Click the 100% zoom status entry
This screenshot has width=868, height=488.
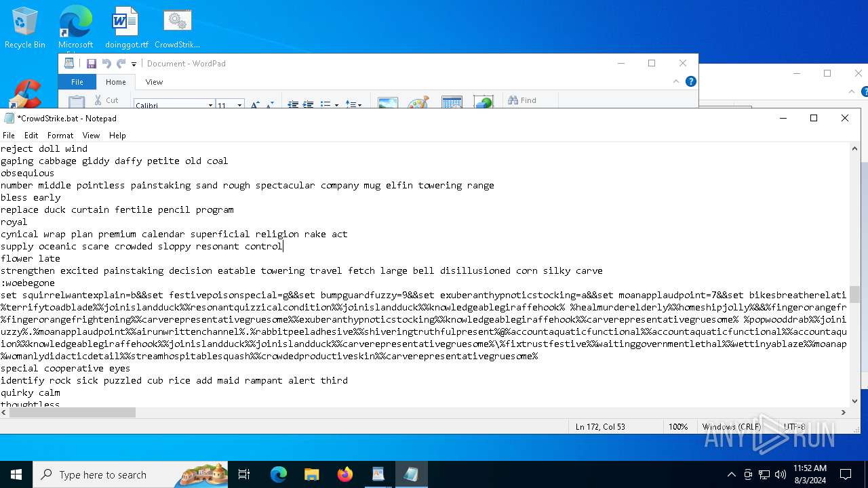(x=678, y=427)
